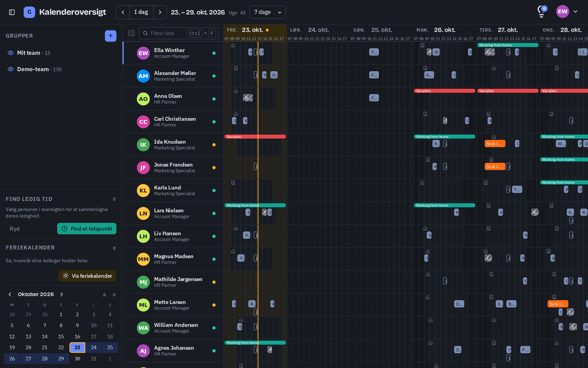
Task: Click Ida Knudsen's orange Sick leave event
Action: point(495,144)
